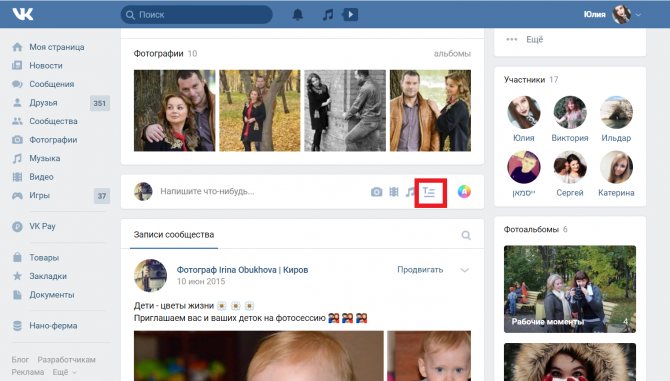Click the Видео sidebar icon

pyautogui.click(x=17, y=177)
